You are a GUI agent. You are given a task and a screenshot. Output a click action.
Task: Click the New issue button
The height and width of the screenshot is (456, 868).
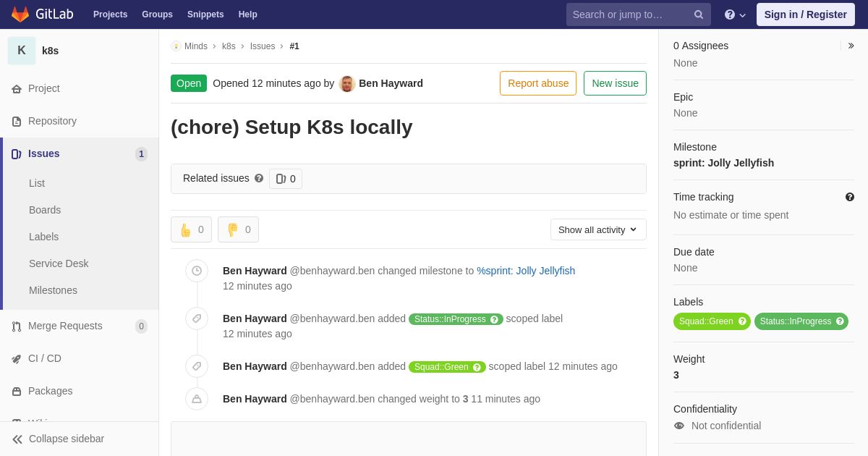coord(615,83)
